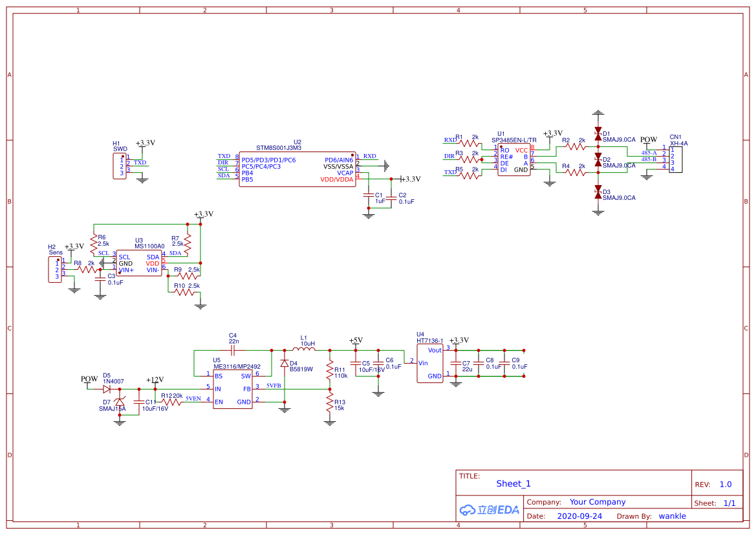Select the C9 0.1uF capacitor symbol
756x535 pixels.
[x=504, y=364]
